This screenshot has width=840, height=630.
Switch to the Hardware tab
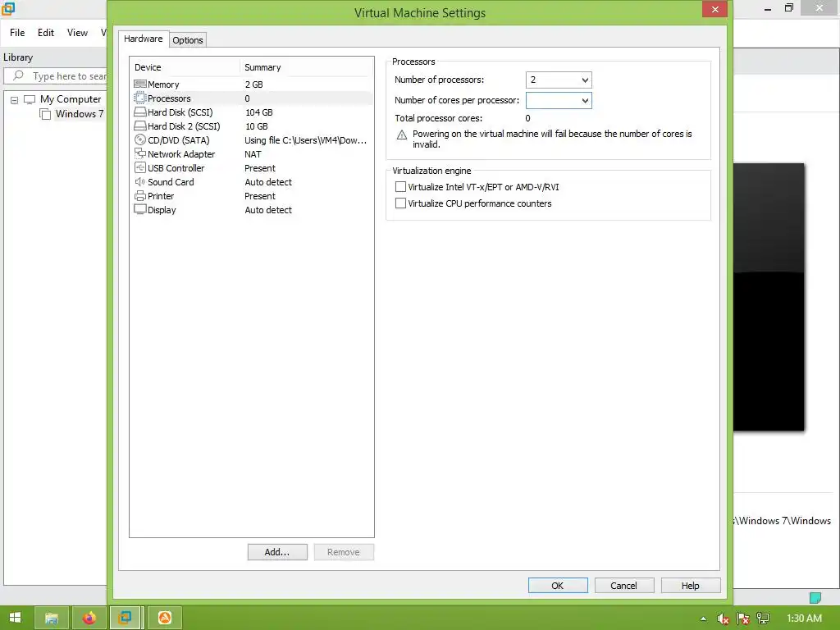[143, 39]
